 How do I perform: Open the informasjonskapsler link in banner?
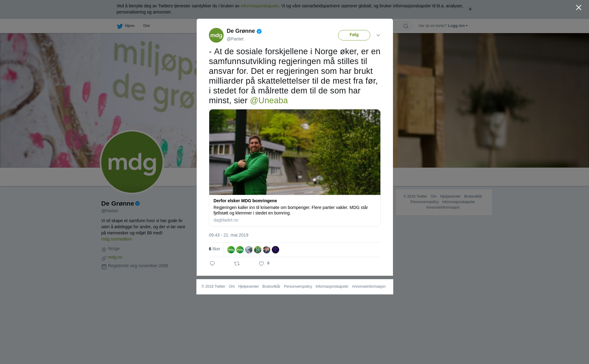point(260,6)
